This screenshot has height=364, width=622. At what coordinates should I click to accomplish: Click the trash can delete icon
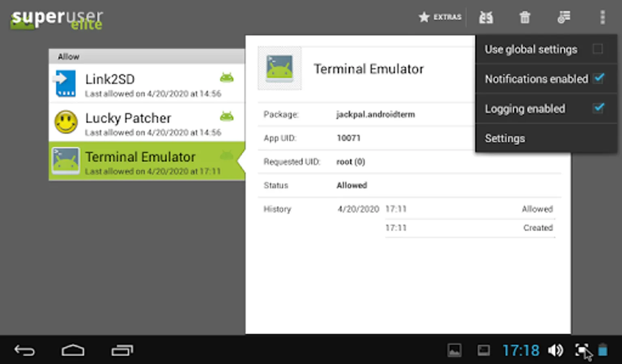tap(525, 17)
